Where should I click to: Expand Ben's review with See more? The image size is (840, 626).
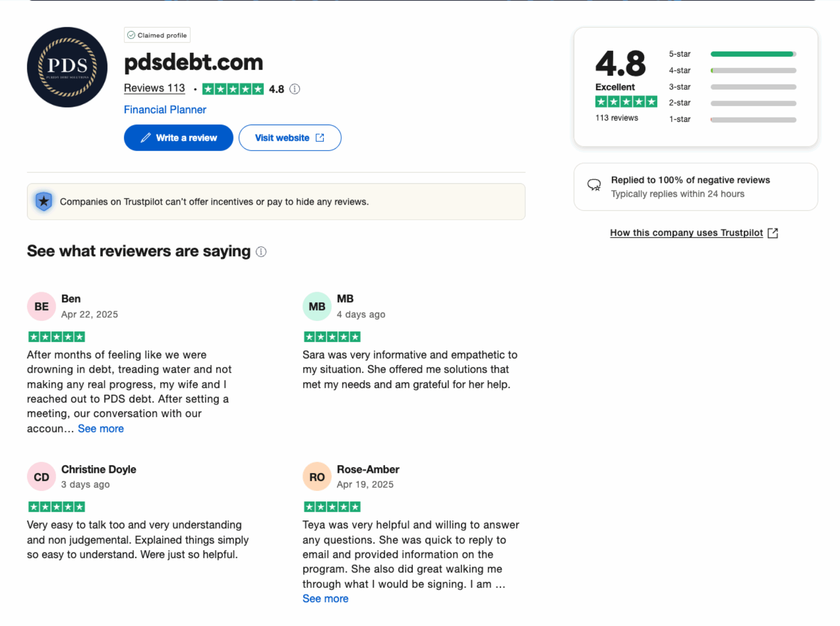pos(101,428)
